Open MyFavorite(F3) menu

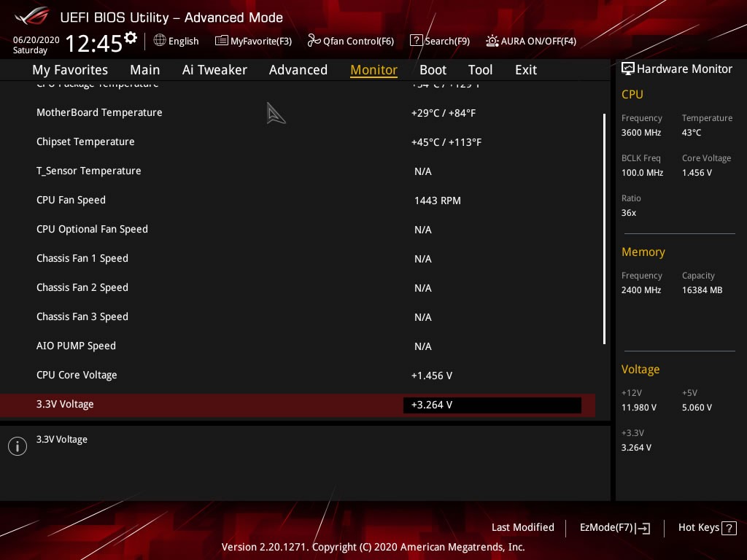click(x=253, y=41)
